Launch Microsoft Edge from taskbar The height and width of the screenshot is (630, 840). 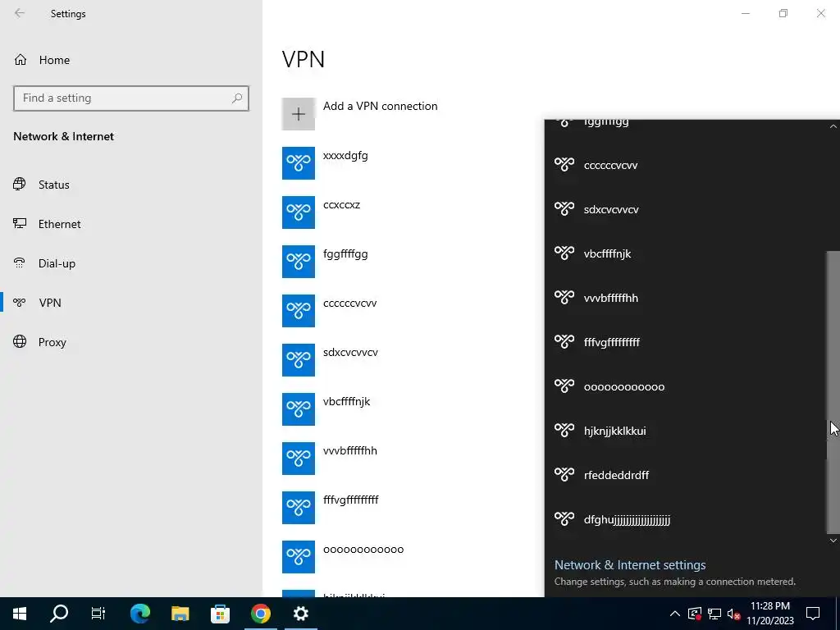point(140,614)
